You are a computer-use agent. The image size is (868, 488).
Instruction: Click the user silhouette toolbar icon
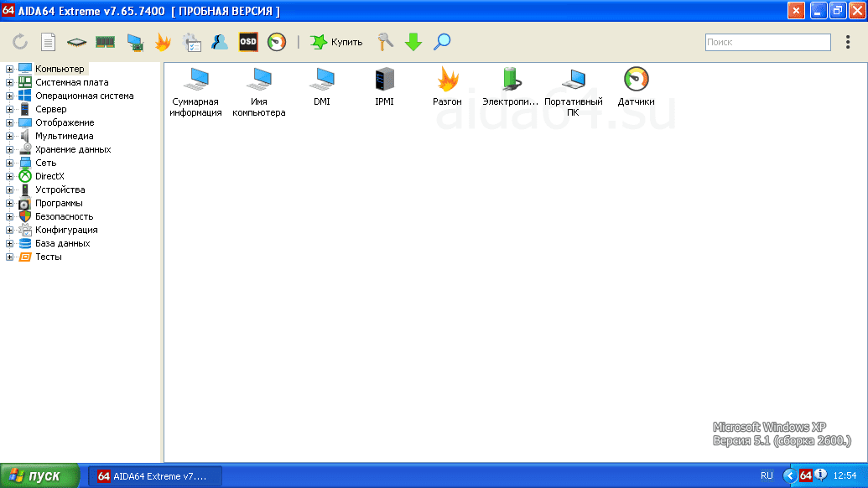(x=220, y=42)
